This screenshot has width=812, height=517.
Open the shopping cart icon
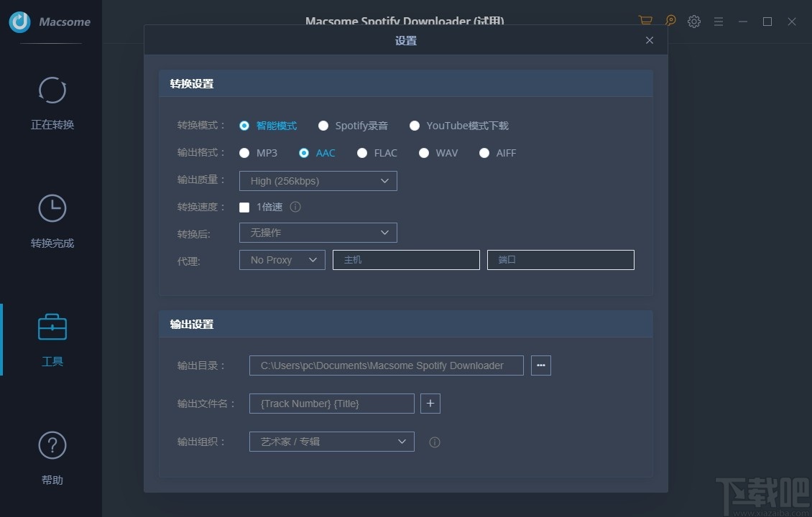click(645, 21)
